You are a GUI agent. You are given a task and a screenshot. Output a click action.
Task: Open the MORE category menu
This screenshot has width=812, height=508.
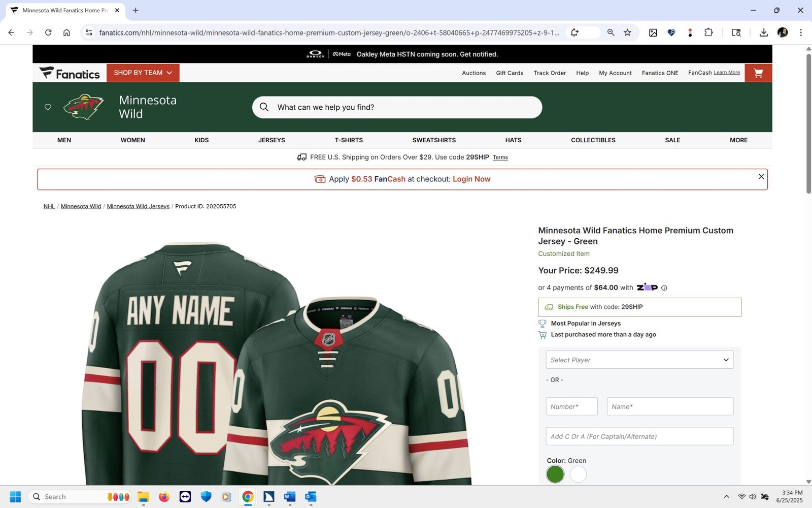(x=738, y=140)
